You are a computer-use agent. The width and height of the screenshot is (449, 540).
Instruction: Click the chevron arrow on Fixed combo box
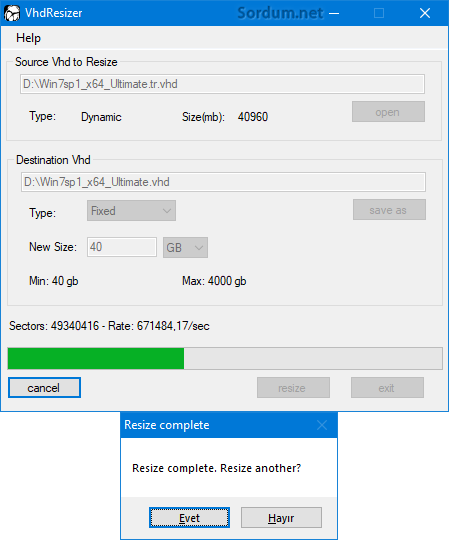click(x=167, y=211)
